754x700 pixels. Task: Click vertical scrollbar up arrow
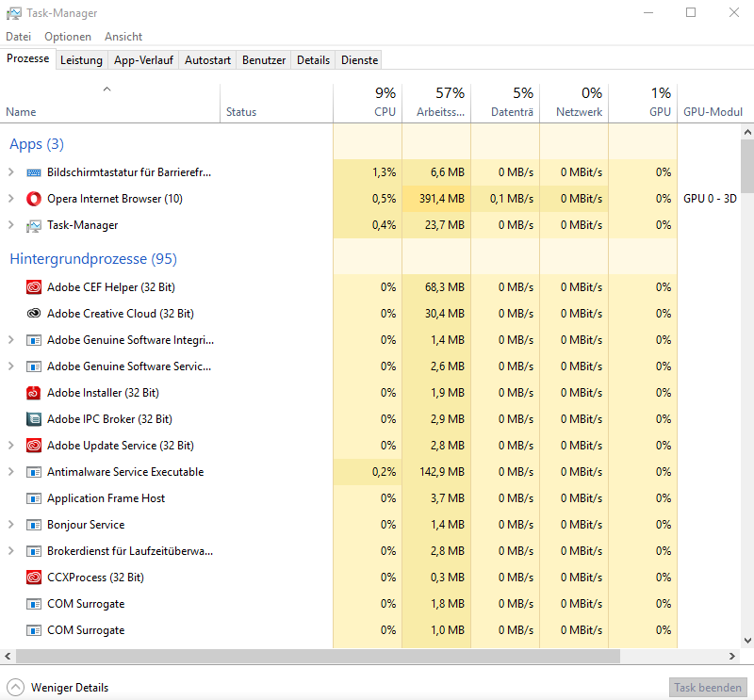pos(747,131)
